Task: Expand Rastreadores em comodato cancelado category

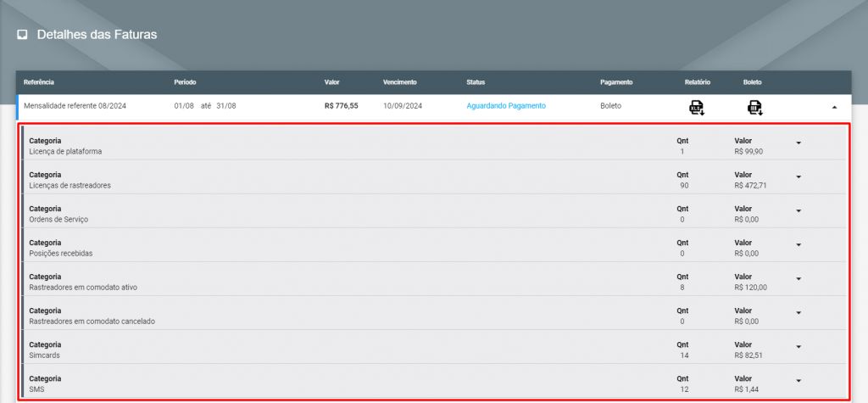Action: click(798, 313)
